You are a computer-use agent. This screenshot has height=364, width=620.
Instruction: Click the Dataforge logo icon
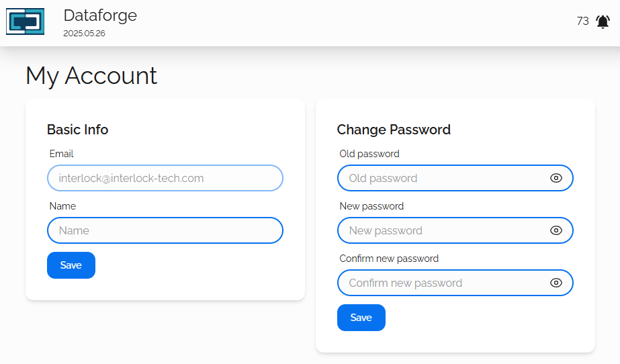pyautogui.click(x=25, y=21)
